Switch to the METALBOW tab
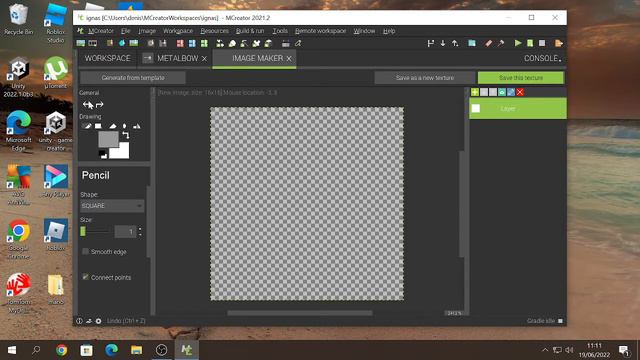This screenshot has height=360, width=640. [x=178, y=58]
